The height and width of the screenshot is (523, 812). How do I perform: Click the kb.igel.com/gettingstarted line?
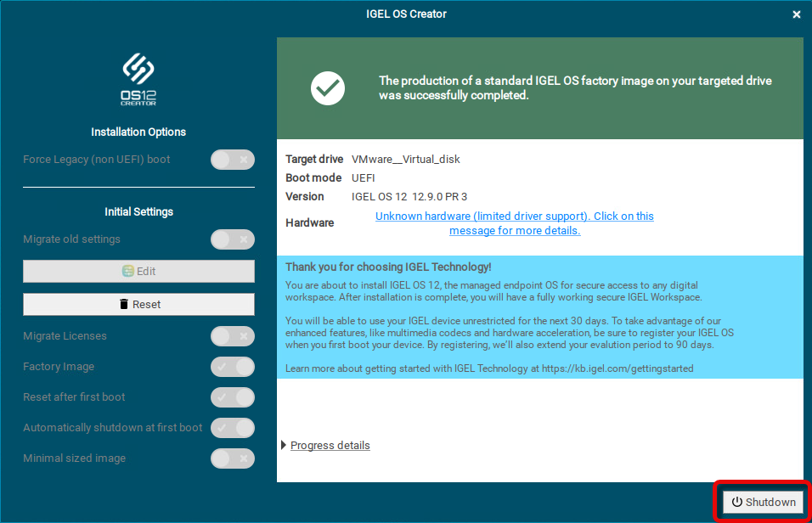pos(489,368)
